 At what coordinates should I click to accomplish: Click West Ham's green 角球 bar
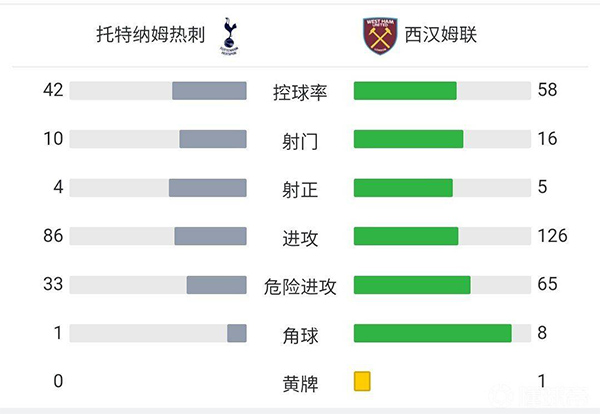432,333
